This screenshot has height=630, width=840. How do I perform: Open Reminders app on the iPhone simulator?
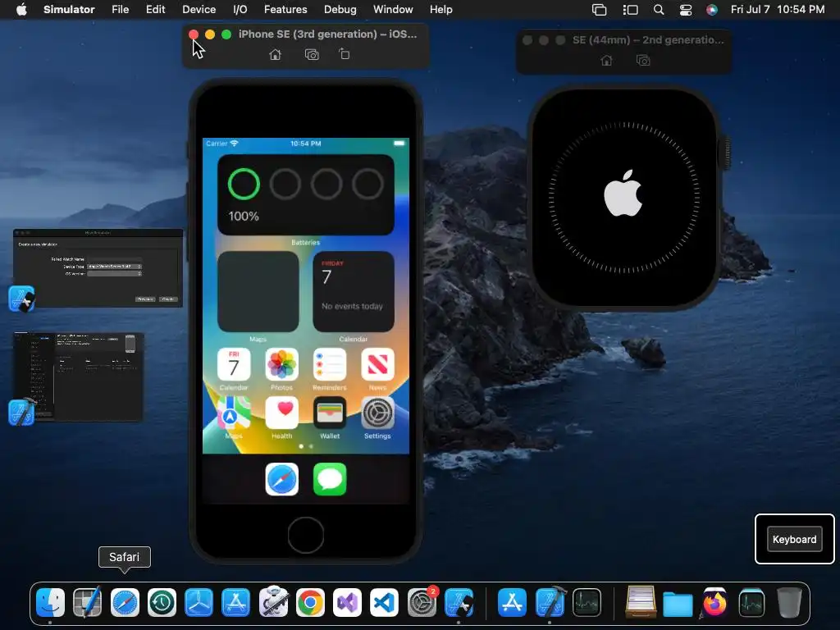pos(330,365)
